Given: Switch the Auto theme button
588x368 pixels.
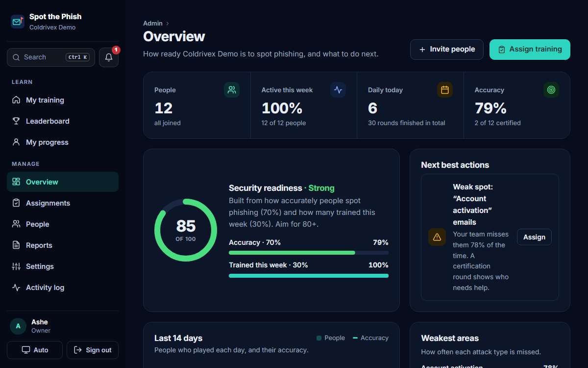Looking at the screenshot, I should tap(35, 350).
